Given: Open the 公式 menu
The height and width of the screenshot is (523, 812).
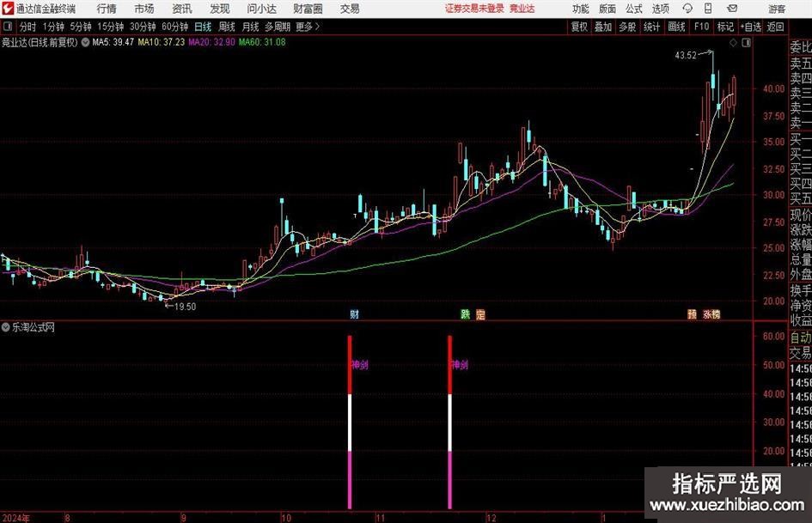Looking at the screenshot, I should (x=633, y=8).
